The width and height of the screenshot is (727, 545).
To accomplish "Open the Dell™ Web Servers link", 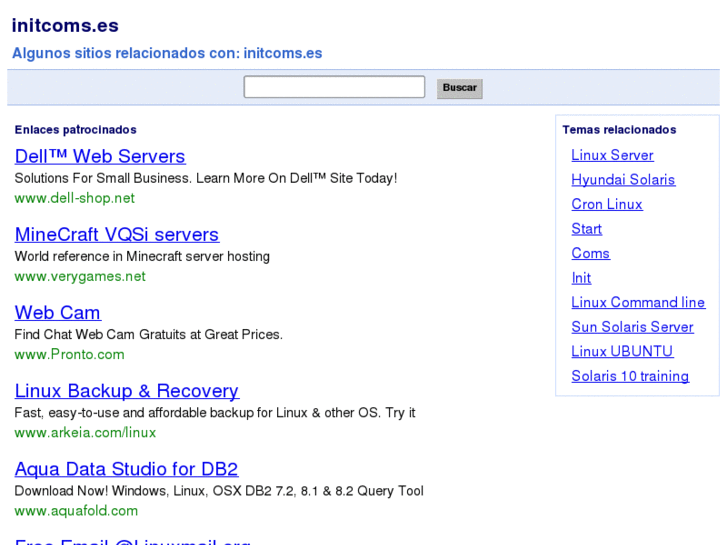I will pos(100,156).
